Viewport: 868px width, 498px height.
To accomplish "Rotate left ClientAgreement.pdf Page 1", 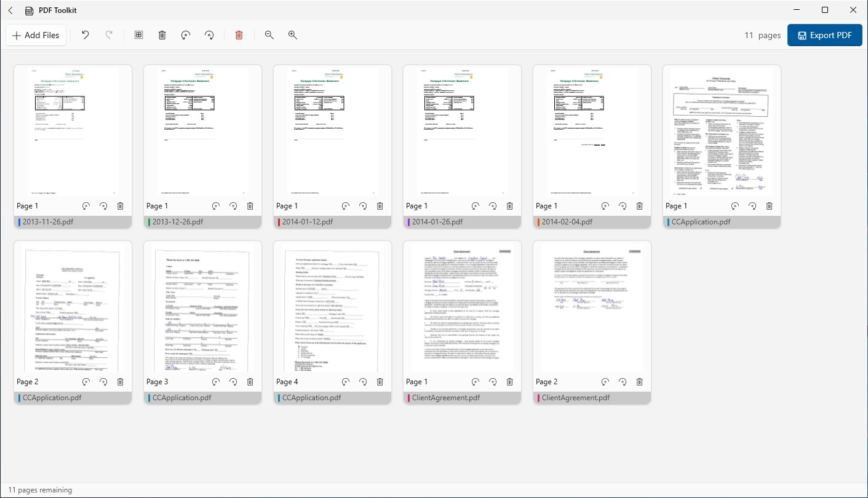I will click(x=476, y=382).
